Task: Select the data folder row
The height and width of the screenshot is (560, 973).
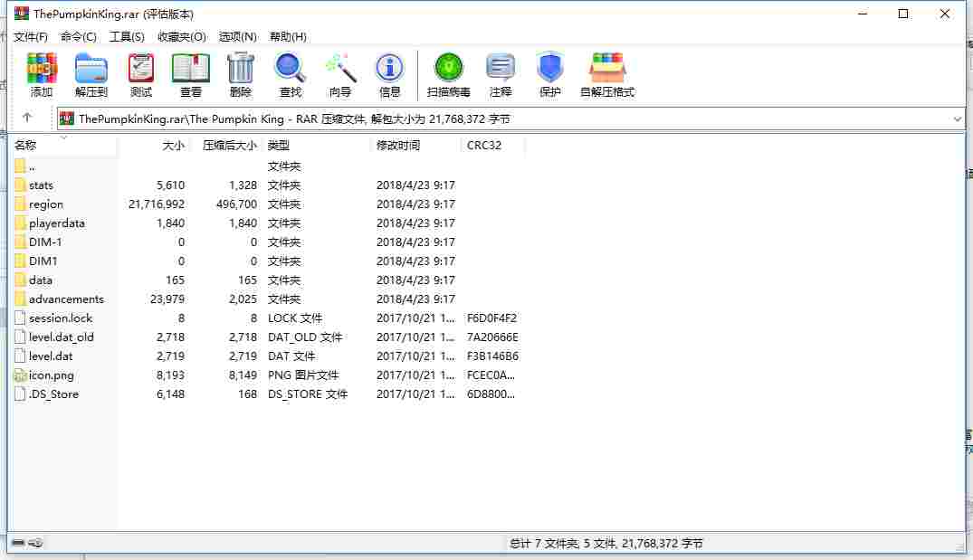Action: pos(267,280)
